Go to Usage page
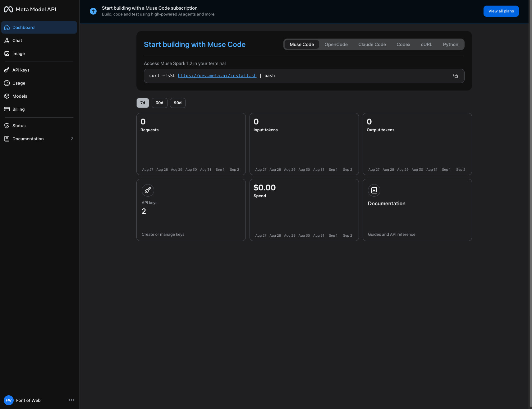The width and height of the screenshot is (532, 409). click(x=39, y=83)
